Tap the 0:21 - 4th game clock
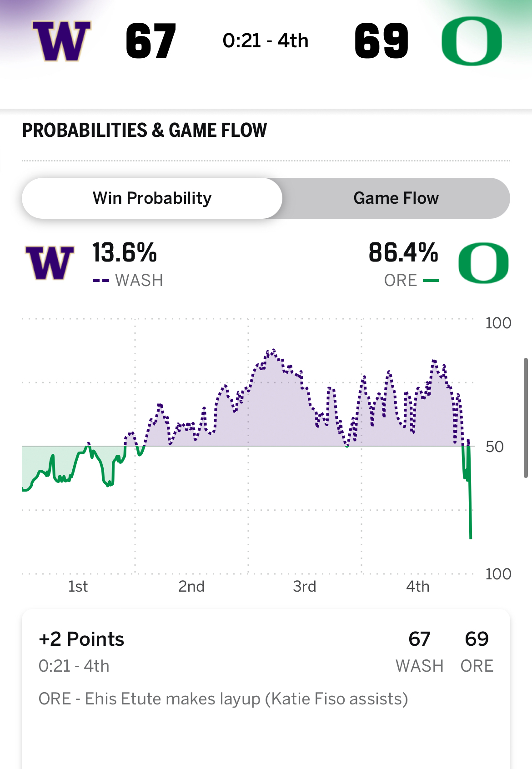The height and width of the screenshot is (769, 532). point(266,41)
